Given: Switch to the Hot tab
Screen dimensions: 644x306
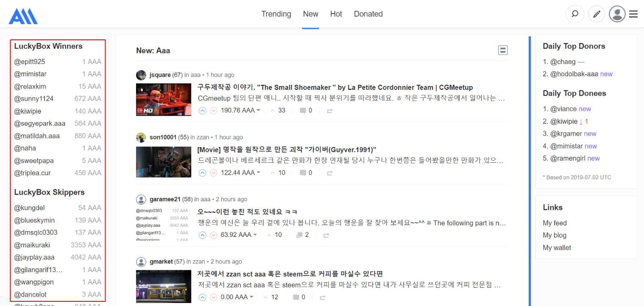Looking at the screenshot, I should 336,14.
